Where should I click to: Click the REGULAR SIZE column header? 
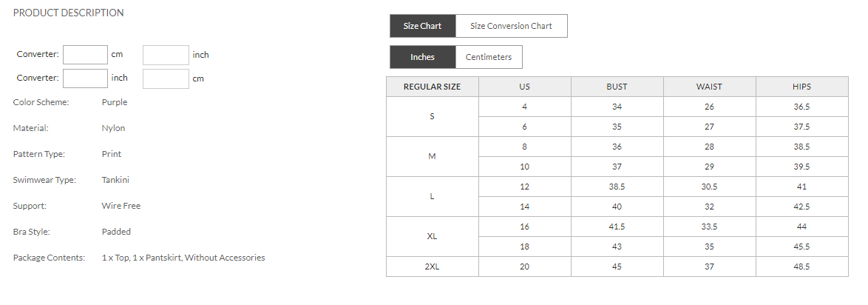pos(432,87)
